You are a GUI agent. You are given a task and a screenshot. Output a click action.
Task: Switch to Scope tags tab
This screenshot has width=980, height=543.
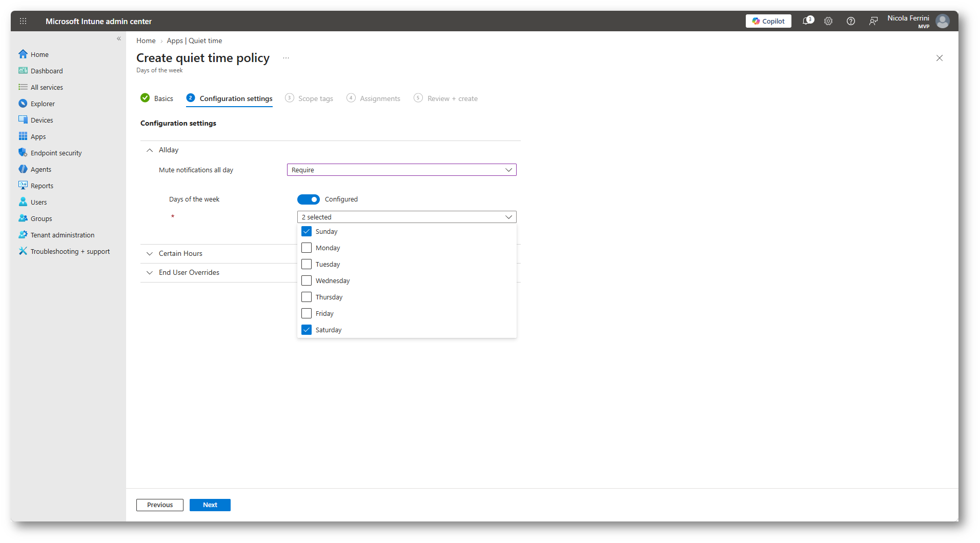(x=309, y=98)
